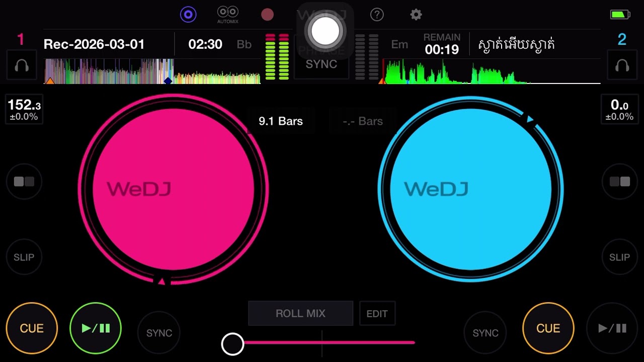Tap the floating AssistiveTouch button

tap(326, 31)
